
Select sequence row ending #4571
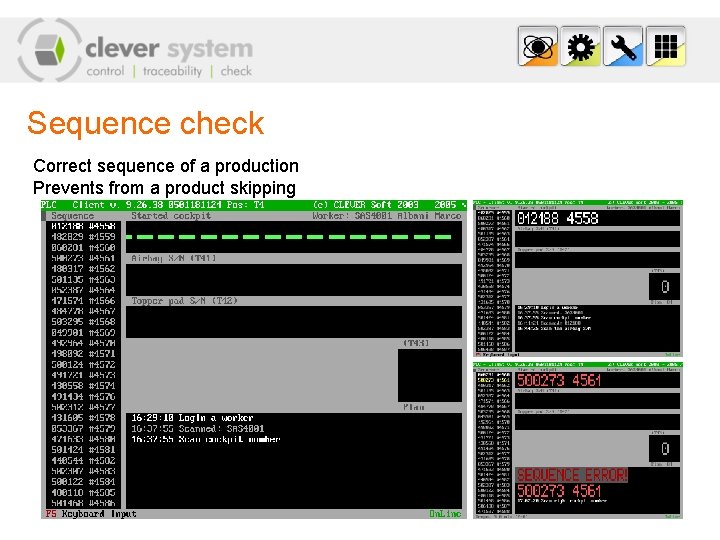(83, 354)
